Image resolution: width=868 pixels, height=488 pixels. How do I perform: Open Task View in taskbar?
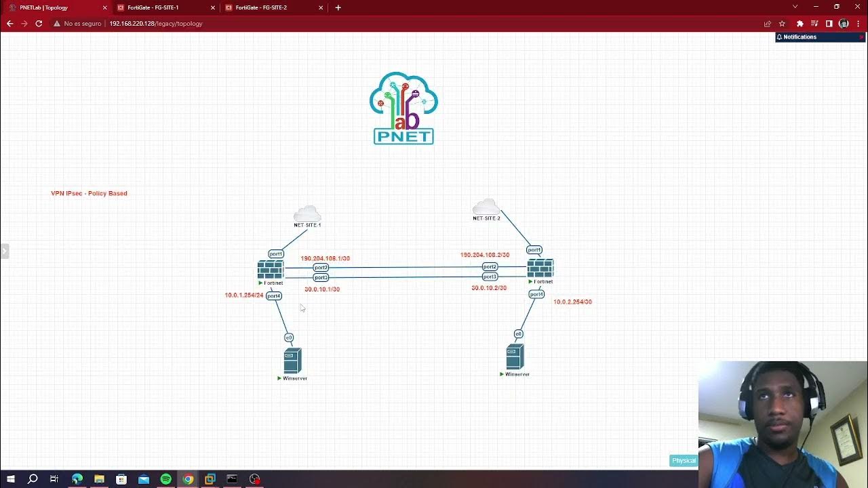[x=54, y=479]
